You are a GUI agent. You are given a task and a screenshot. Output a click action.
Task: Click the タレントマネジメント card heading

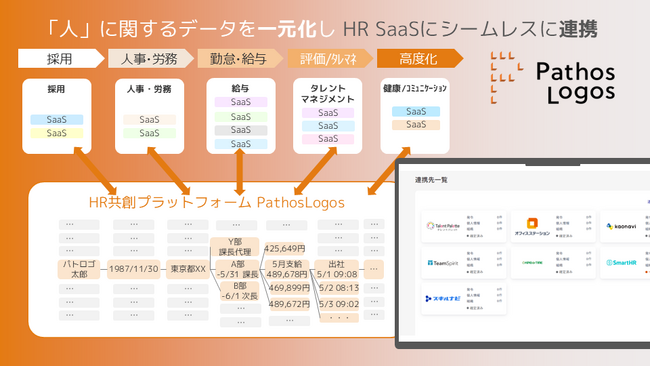(x=327, y=94)
